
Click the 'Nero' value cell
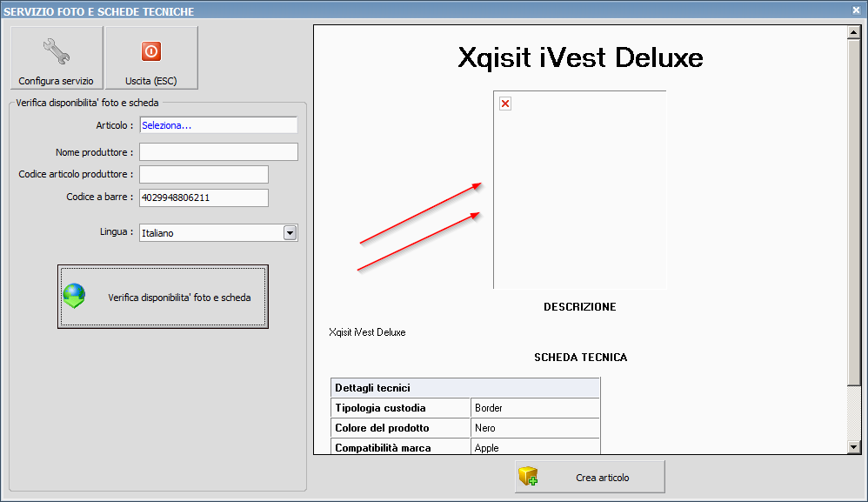[535, 428]
